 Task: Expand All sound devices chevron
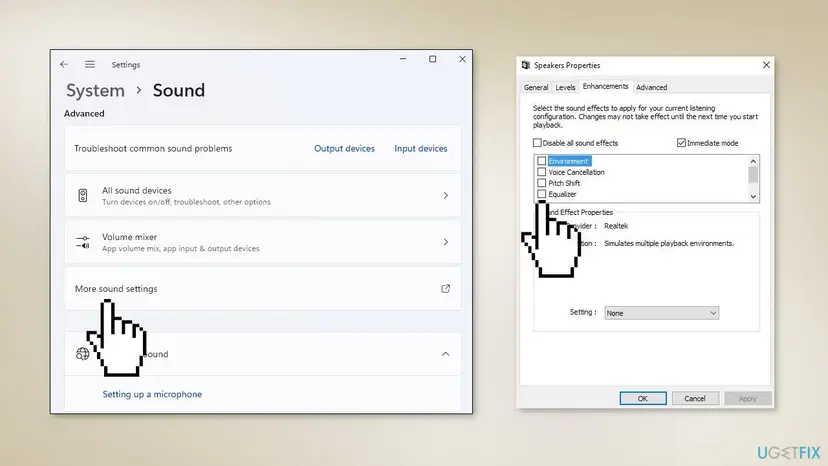click(x=446, y=195)
